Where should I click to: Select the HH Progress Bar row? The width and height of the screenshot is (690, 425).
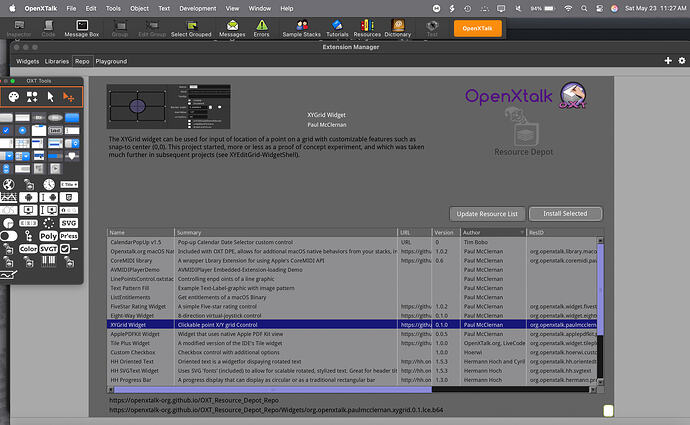coord(352,380)
